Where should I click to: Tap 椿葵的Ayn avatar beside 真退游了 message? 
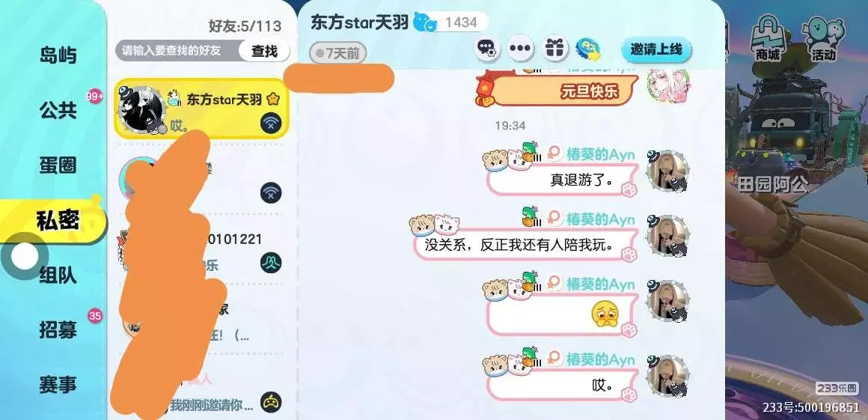click(667, 171)
